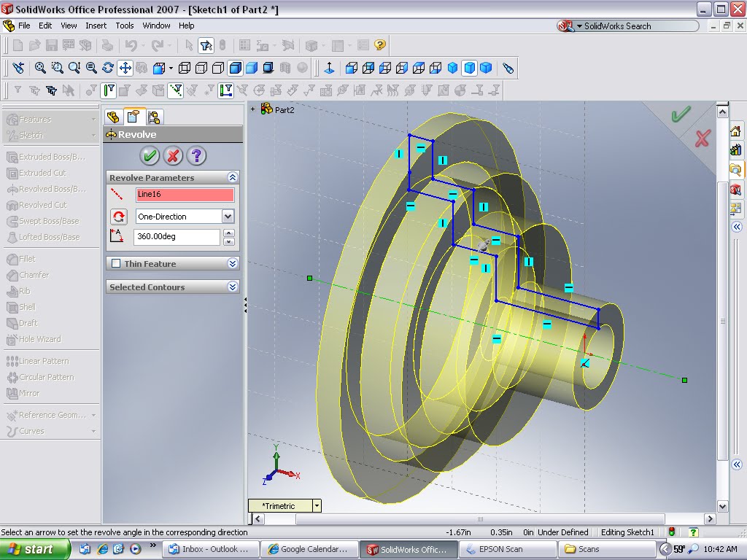The height and width of the screenshot is (560, 747).
Task: Click the 360.00deg angle field
Action: click(177, 237)
